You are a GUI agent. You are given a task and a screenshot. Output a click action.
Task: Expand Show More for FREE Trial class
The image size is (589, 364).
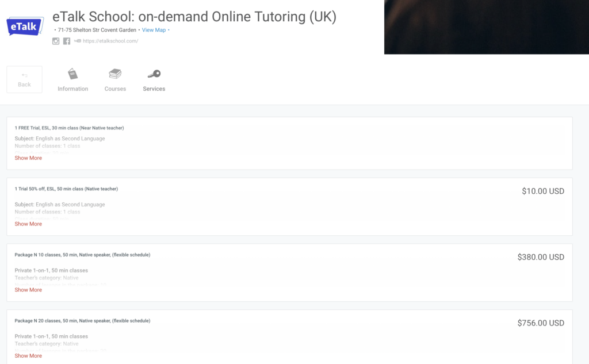pos(28,158)
